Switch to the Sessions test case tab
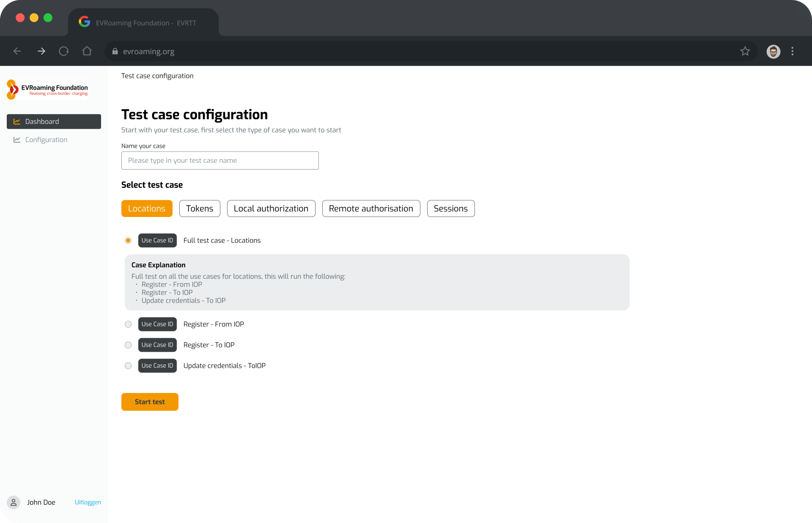 point(450,208)
